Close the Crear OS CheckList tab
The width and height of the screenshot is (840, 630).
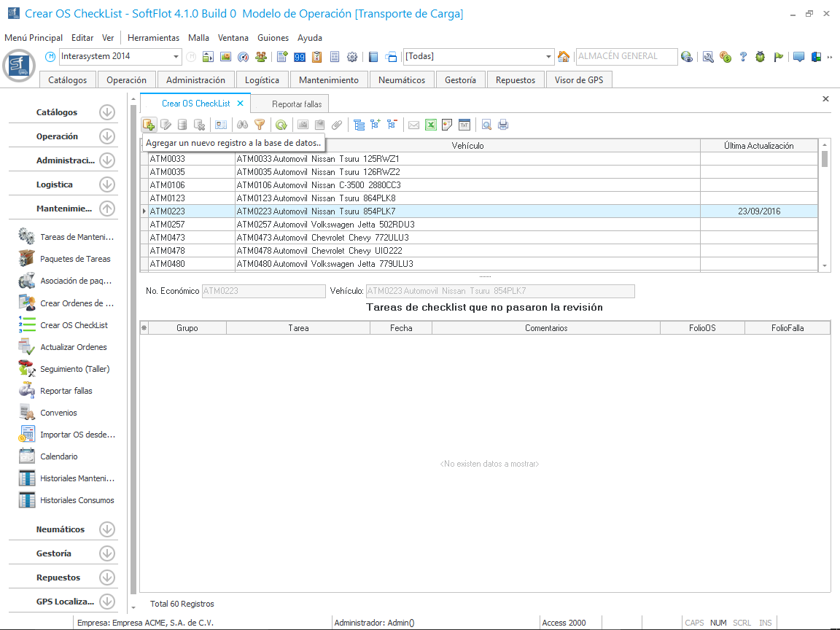coord(240,104)
